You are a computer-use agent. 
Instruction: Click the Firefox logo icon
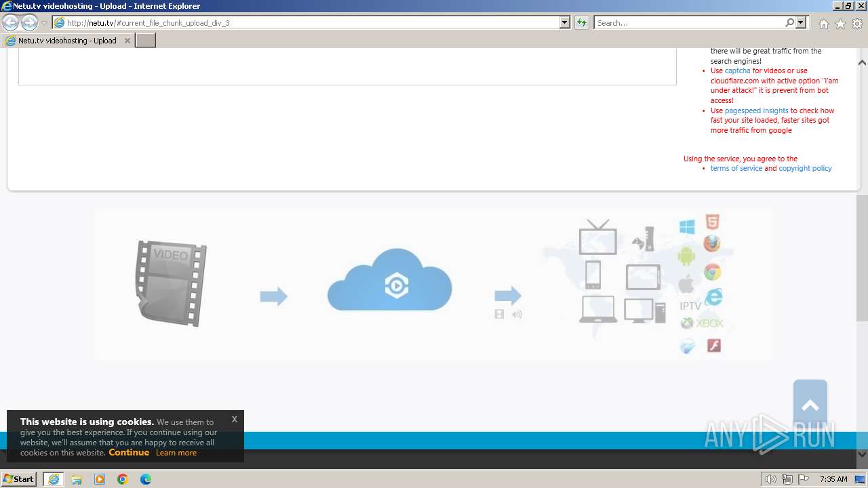click(712, 243)
